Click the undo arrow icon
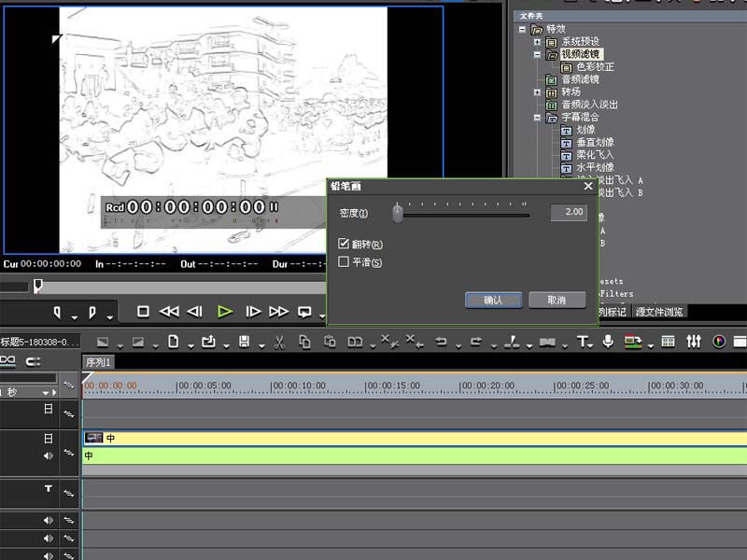The width and height of the screenshot is (747, 560). 441,342
